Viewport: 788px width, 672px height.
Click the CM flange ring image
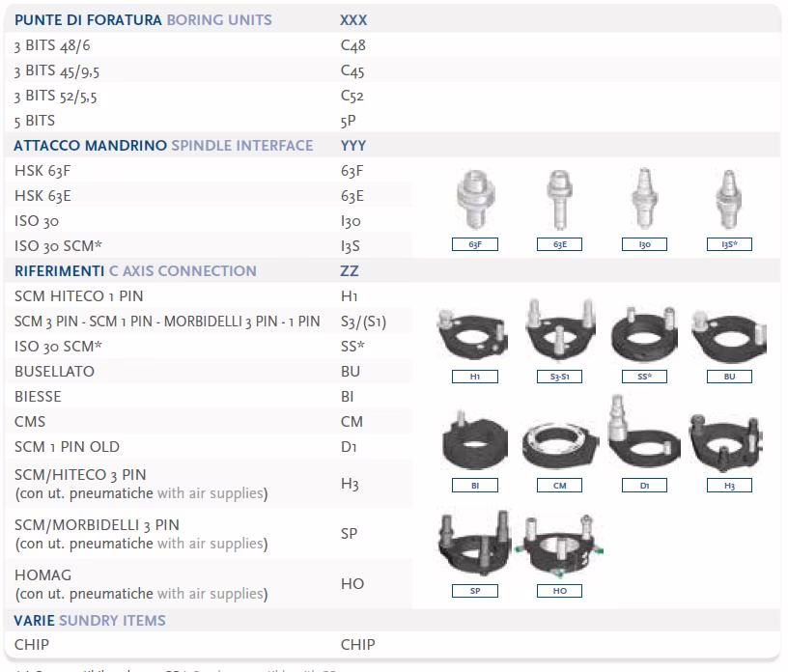coord(560,442)
